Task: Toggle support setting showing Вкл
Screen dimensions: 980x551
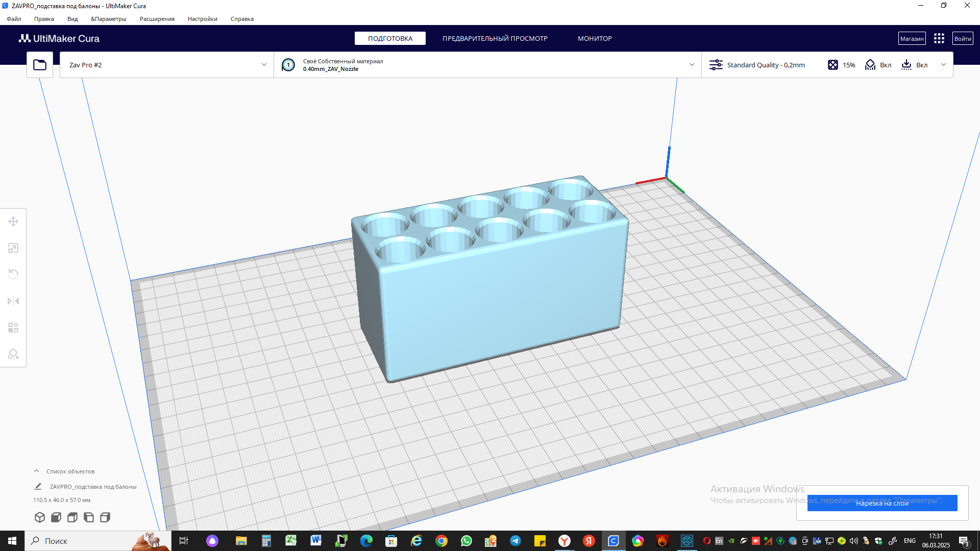Action: click(x=878, y=65)
